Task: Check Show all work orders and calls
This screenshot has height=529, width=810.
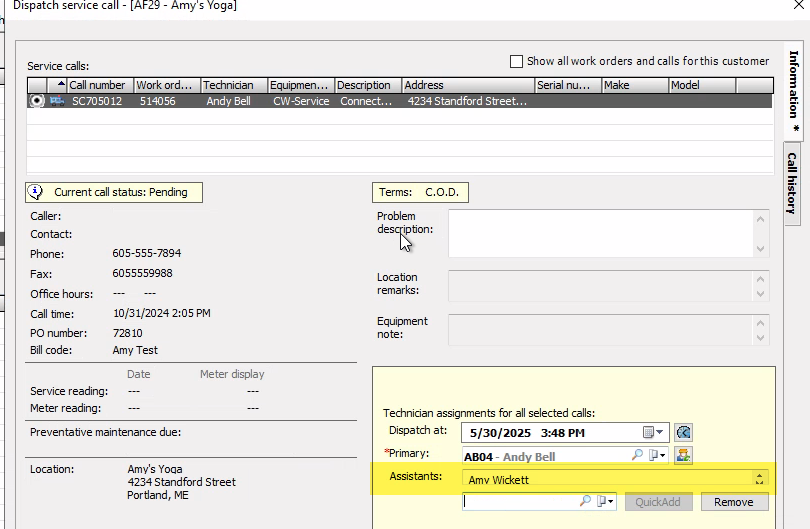Action: pos(516,61)
